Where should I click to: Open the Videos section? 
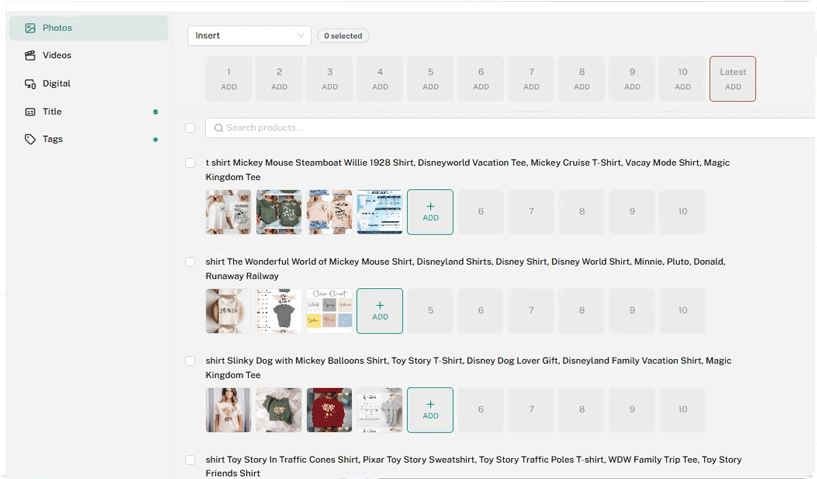pos(89,55)
